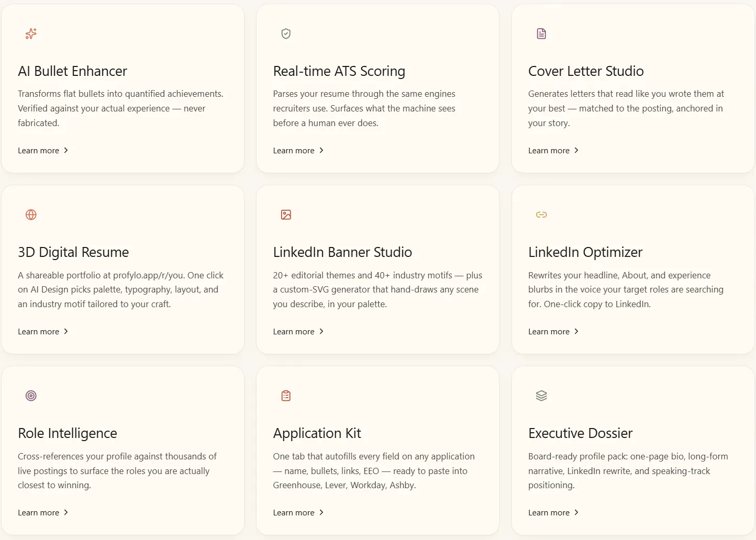Select the Application Kit heading

(317, 433)
